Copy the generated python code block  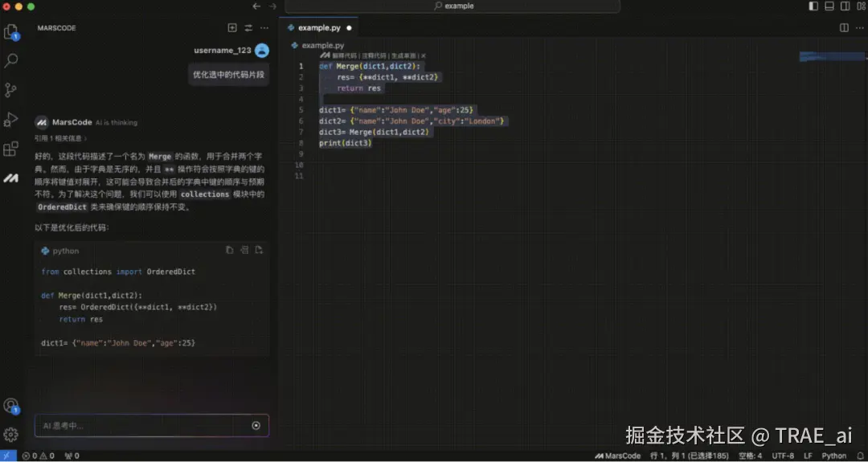[x=230, y=250]
